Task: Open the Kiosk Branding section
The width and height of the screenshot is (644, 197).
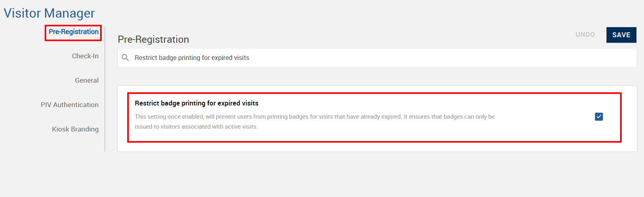Action: (75, 129)
